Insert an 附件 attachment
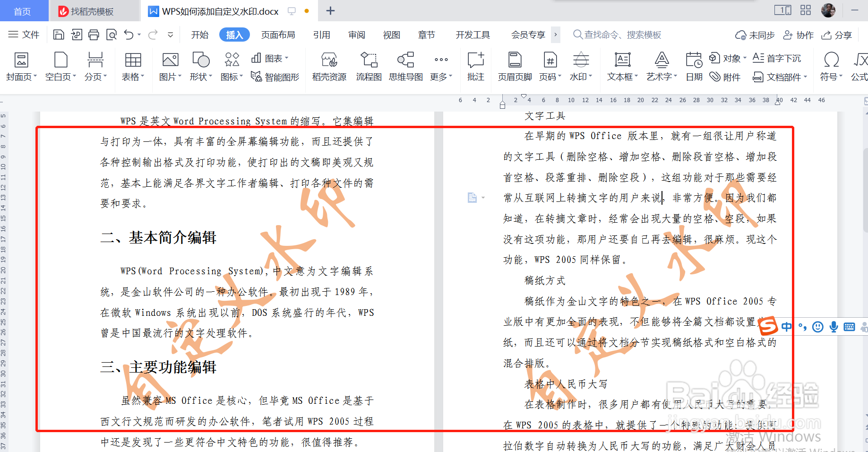 pyautogui.click(x=725, y=77)
